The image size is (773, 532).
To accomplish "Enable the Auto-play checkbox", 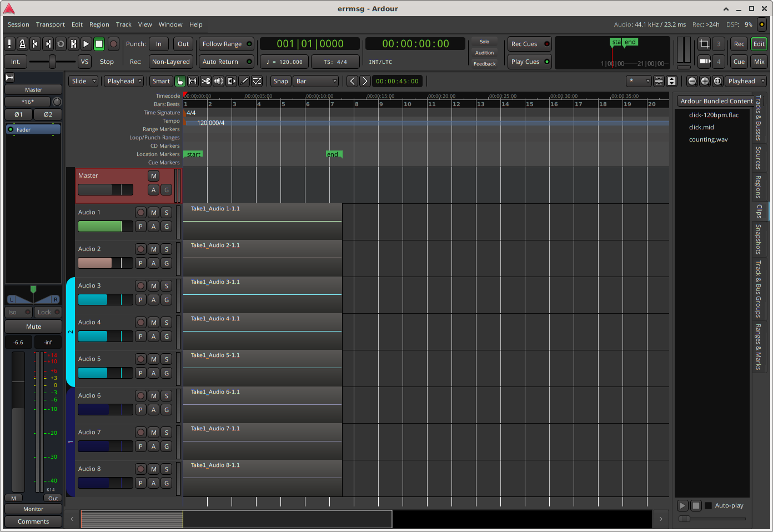I will (709, 505).
